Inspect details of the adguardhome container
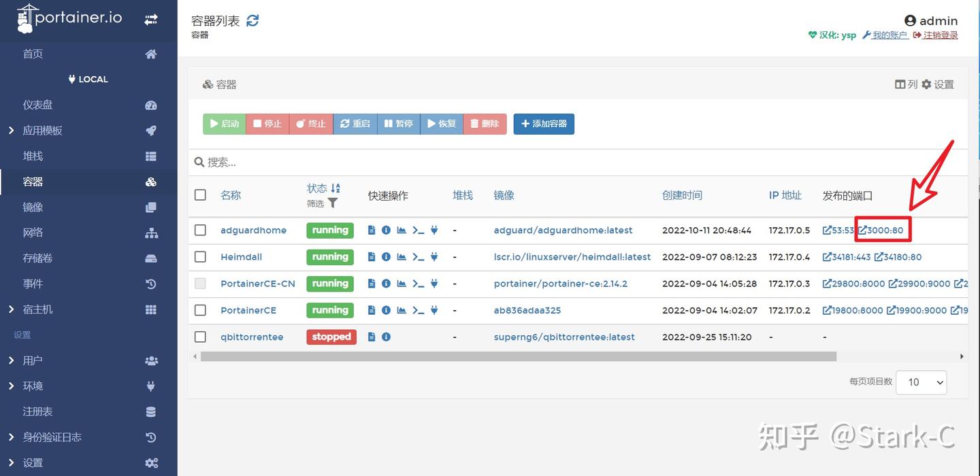Viewport: 980px width, 476px height. 387,230
